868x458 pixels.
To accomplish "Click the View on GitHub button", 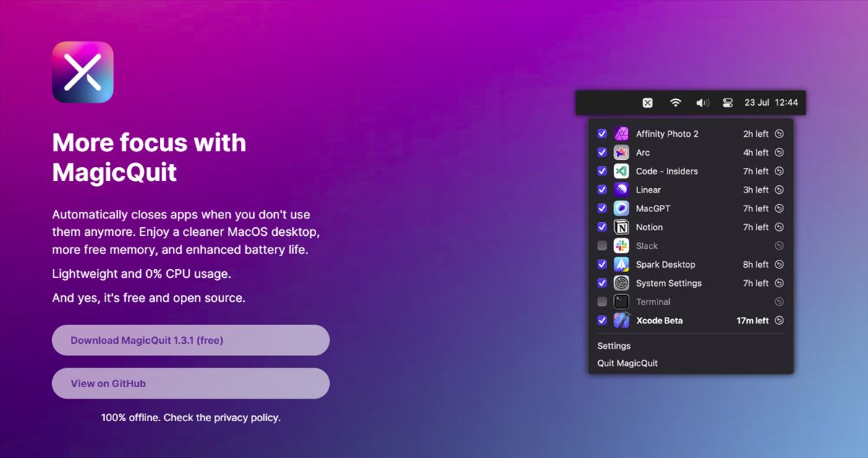I will pyautogui.click(x=191, y=383).
